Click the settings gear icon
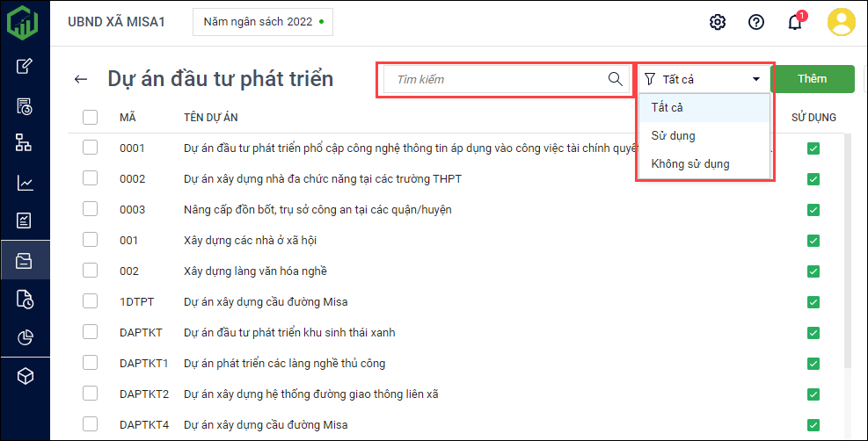 pyautogui.click(x=718, y=22)
